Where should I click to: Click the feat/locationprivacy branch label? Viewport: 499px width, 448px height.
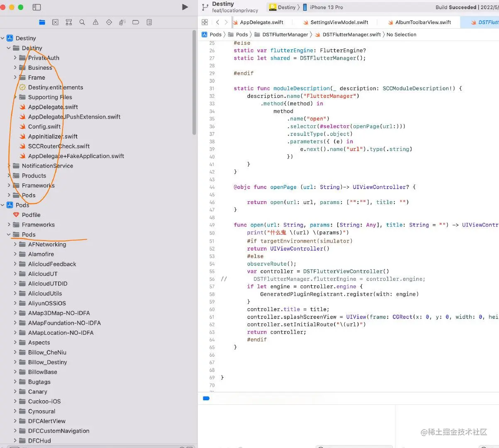coord(235,11)
